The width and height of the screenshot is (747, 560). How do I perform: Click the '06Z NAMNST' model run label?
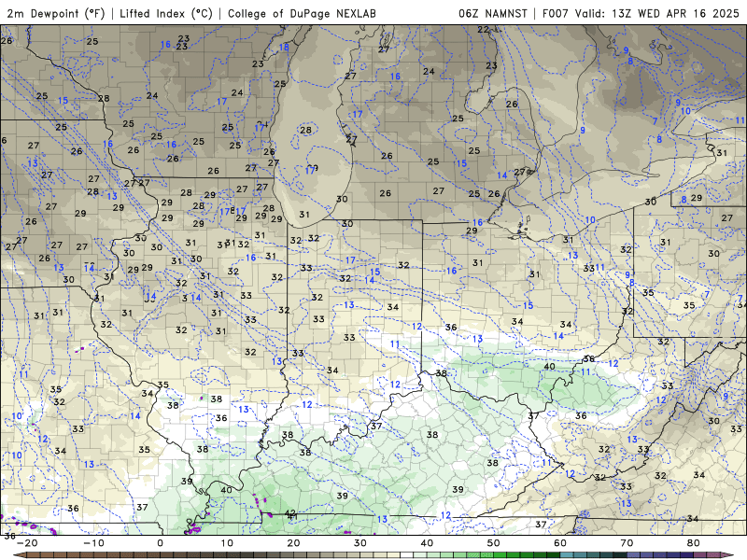tap(493, 13)
